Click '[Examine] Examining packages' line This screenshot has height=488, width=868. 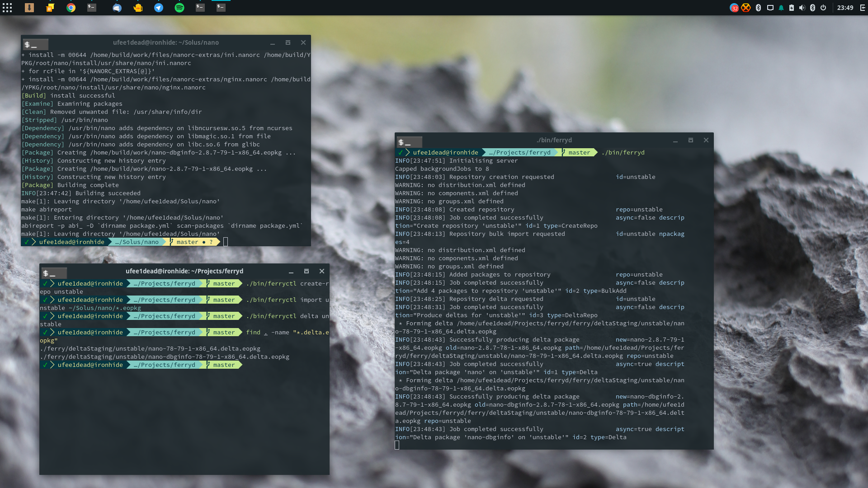[72, 103]
